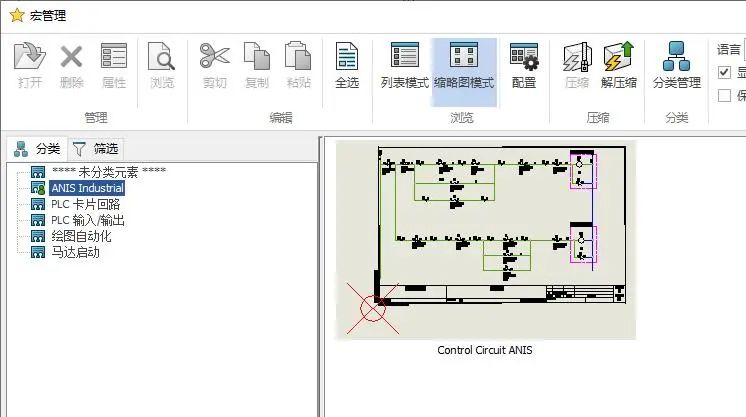Click the Cut (剪切) scissors icon

[215, 56]
